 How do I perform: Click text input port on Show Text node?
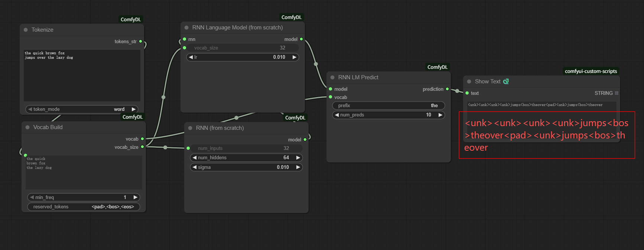[x=467, y=93]
